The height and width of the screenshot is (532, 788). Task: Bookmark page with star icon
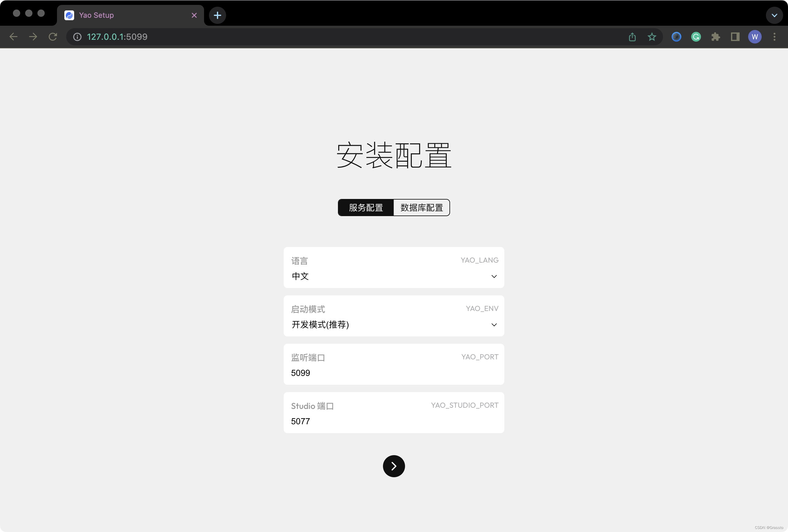[x=652, y=37]
